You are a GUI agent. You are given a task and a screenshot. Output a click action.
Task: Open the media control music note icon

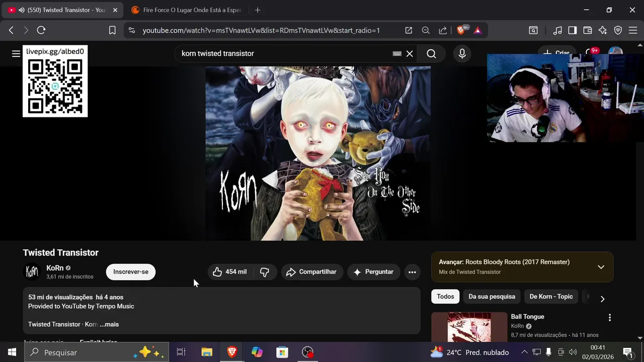pos(557,30)
